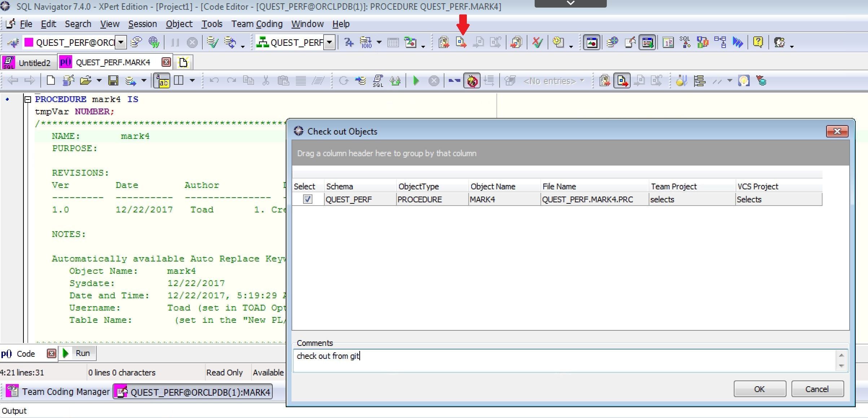The image size is (868, 418).
Task: Click the red X and green check icon
Action: [538, 43]
